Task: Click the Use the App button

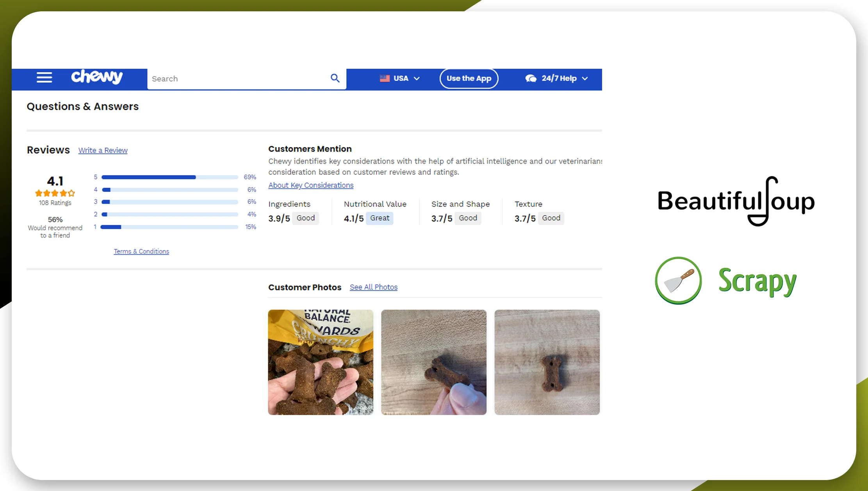Action: click(x=469, y=79)
